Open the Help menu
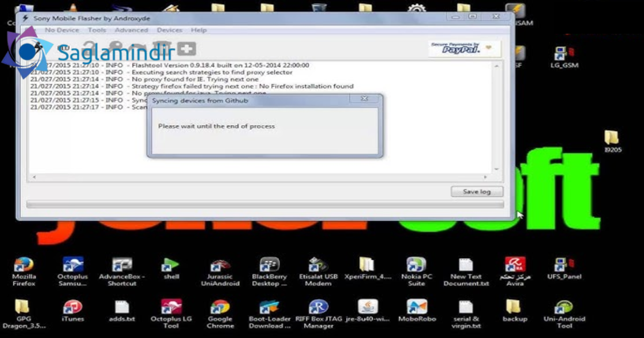 199,30
